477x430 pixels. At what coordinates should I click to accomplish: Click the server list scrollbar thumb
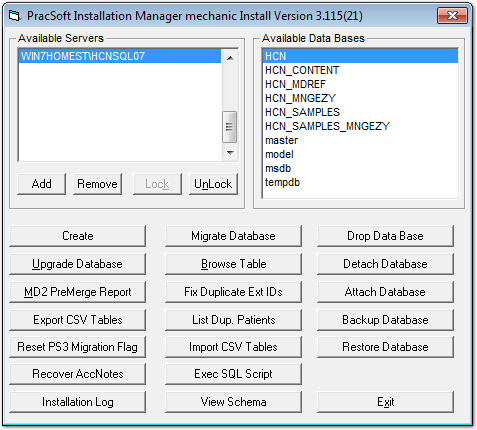(x=230, y=127)
